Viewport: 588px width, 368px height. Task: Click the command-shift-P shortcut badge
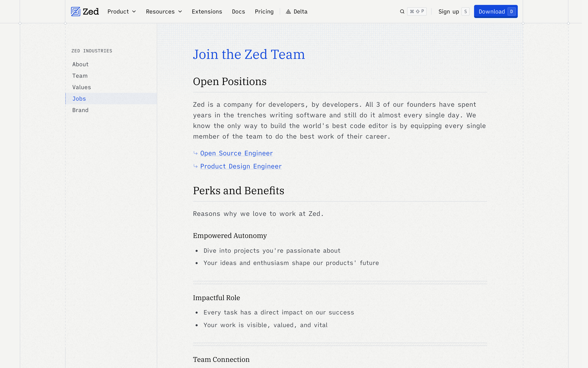pos(417,11)
